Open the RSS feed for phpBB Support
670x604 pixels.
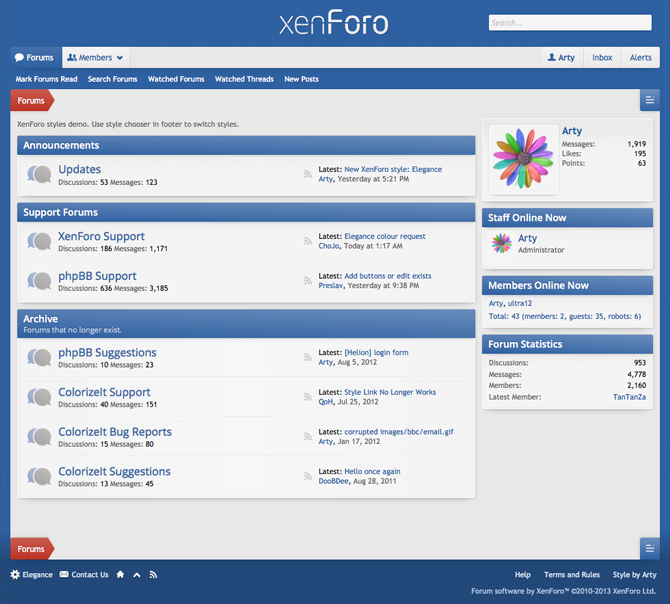click(x=308, y=281)
